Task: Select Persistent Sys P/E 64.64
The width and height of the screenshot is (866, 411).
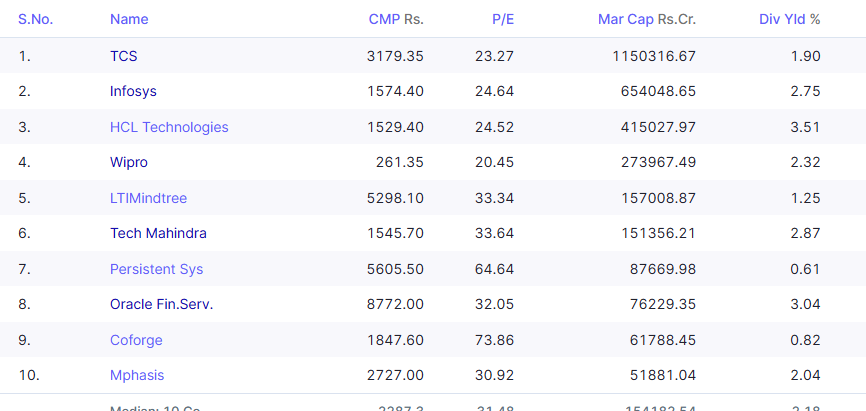Action: click(494, 269)
